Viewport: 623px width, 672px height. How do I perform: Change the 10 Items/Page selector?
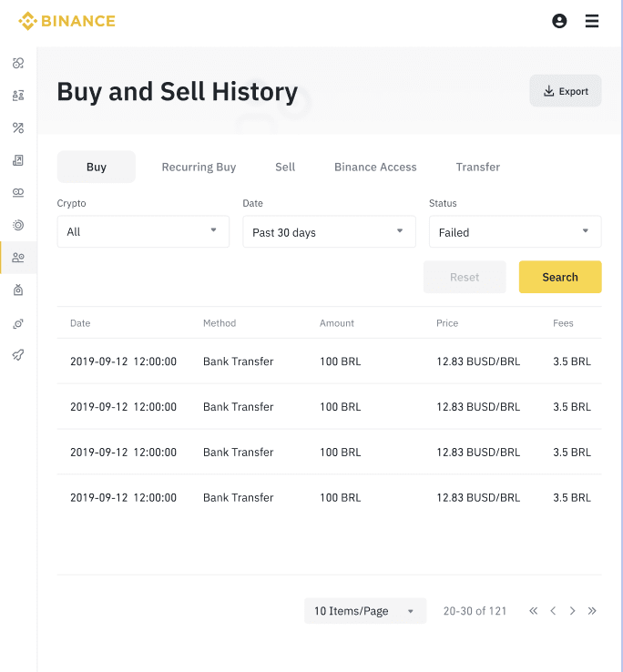[x=364, y=611]
